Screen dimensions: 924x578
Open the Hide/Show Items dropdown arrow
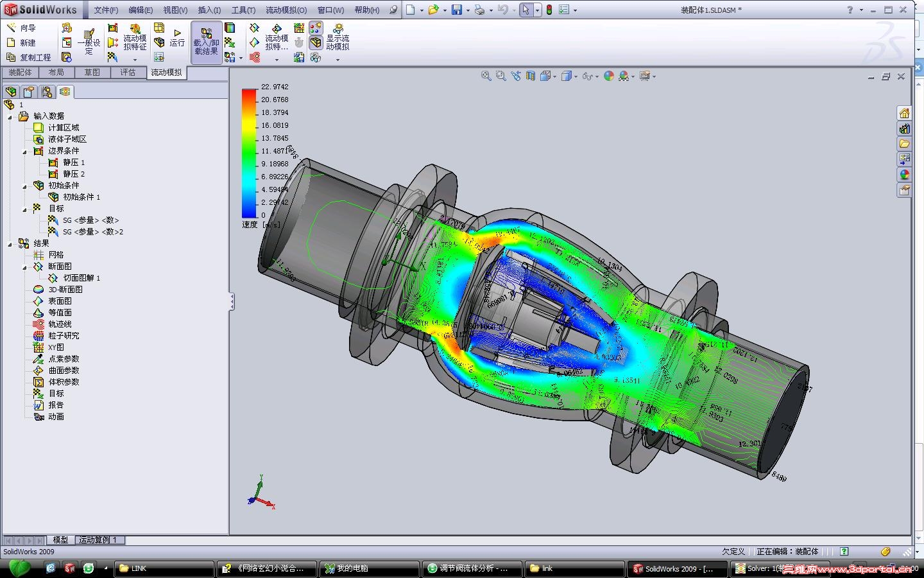[x=597, y=77]
